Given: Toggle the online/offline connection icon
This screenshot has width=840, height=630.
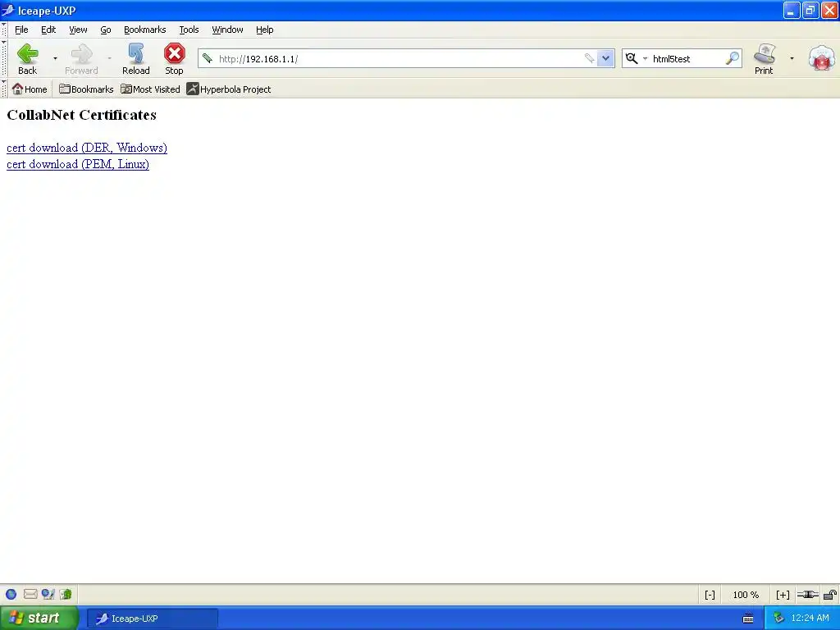Looking at the screenshot, I should [x=807, y=594].
